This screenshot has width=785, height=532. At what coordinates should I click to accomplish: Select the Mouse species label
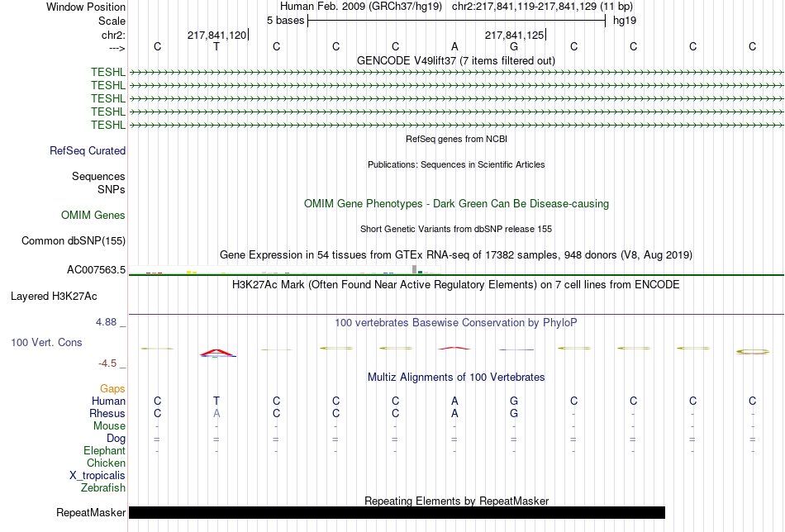[x=109, y=426]
